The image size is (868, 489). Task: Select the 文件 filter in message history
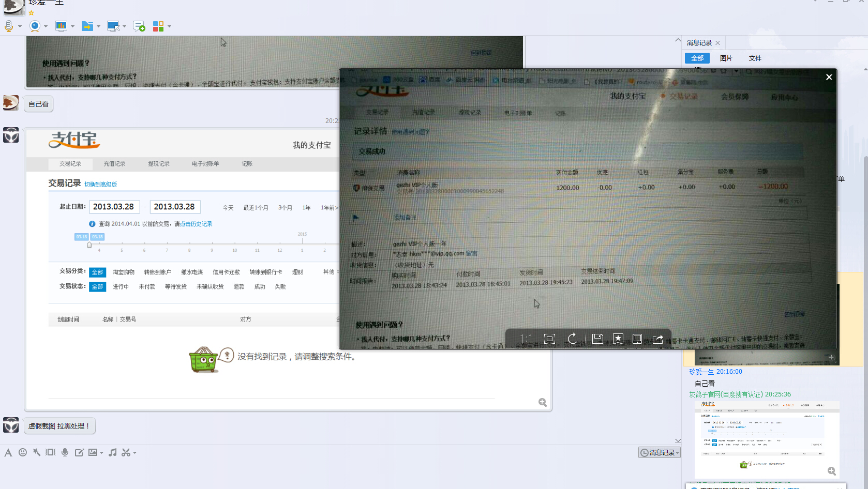point(755,58)
